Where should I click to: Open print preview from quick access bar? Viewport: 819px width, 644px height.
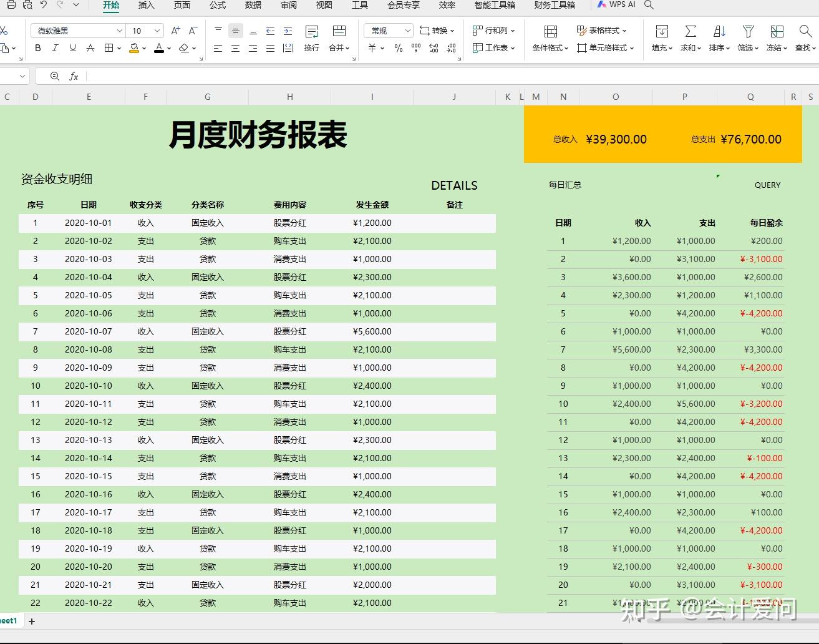point(27,4)
